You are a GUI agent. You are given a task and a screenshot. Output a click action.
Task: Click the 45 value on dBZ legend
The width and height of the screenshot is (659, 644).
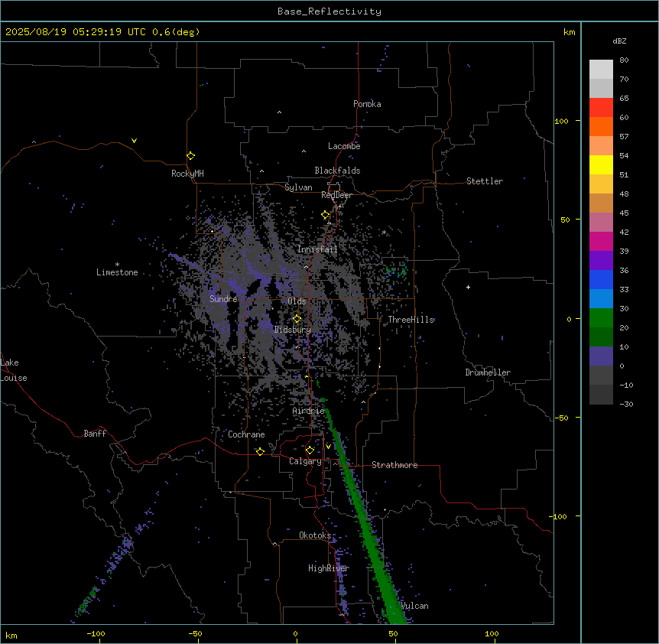[x=624, y=213]
